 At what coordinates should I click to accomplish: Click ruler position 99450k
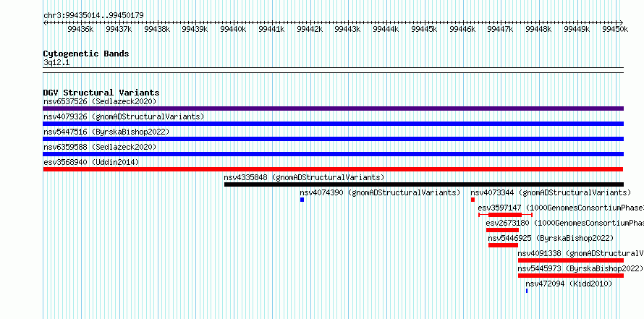point(615,29)
